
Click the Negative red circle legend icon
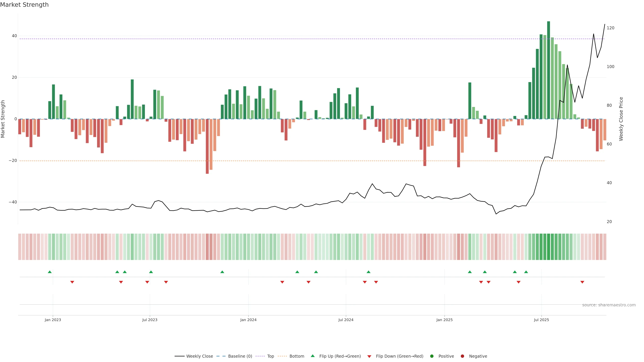[462, 356]
